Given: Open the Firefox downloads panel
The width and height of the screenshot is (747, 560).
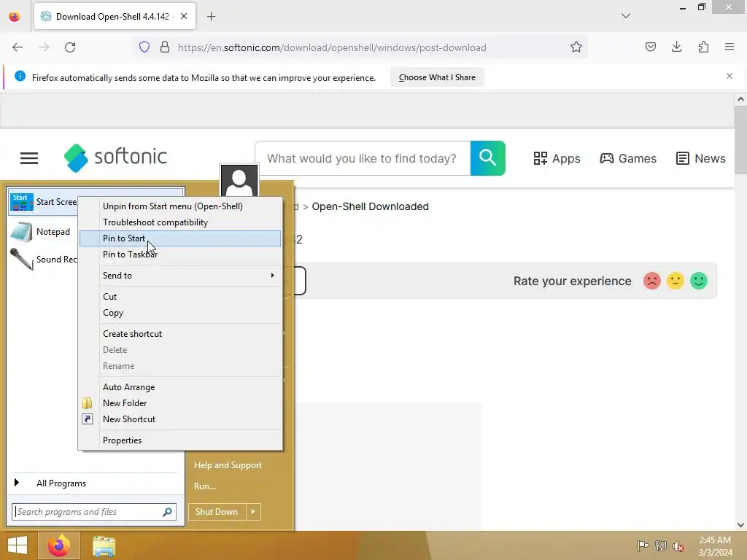Looking at the screenshot, I should click(x=676, y=47).
